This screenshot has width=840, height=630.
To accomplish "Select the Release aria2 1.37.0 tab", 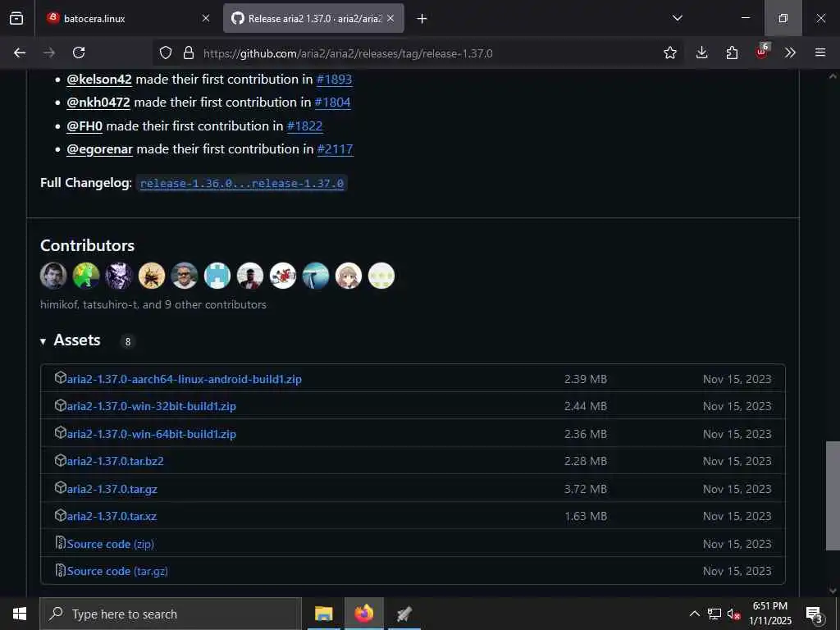I will (x=313, y=18).
